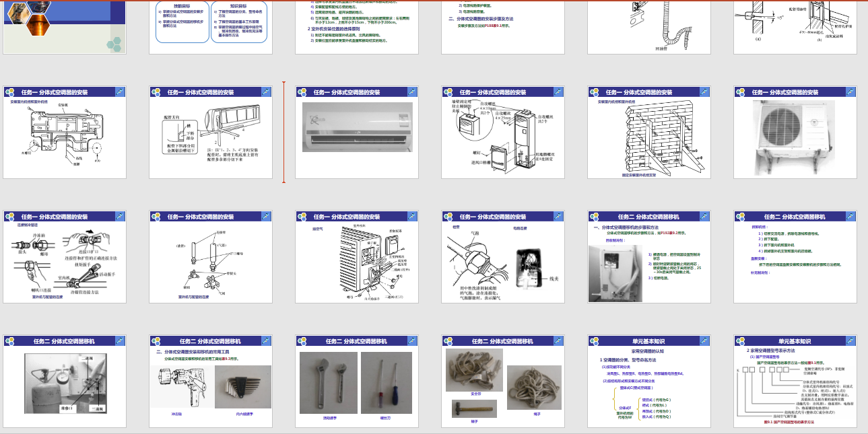Choose the 连接制冷管道 slide

click(65, 257)
